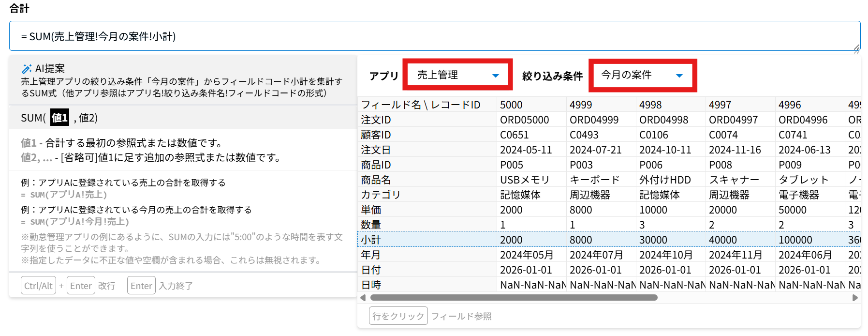Expand the 絞り込み条件 dropdown showing 今月の案件

pos(642,75)
